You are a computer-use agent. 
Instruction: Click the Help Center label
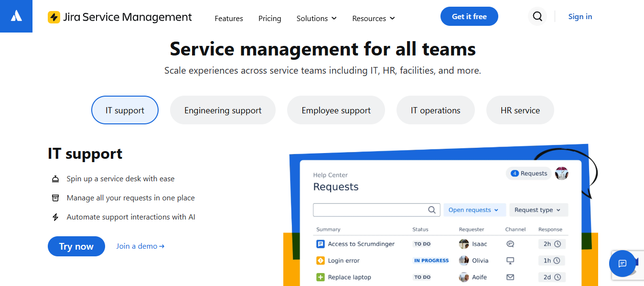click(x=331, y=175)
